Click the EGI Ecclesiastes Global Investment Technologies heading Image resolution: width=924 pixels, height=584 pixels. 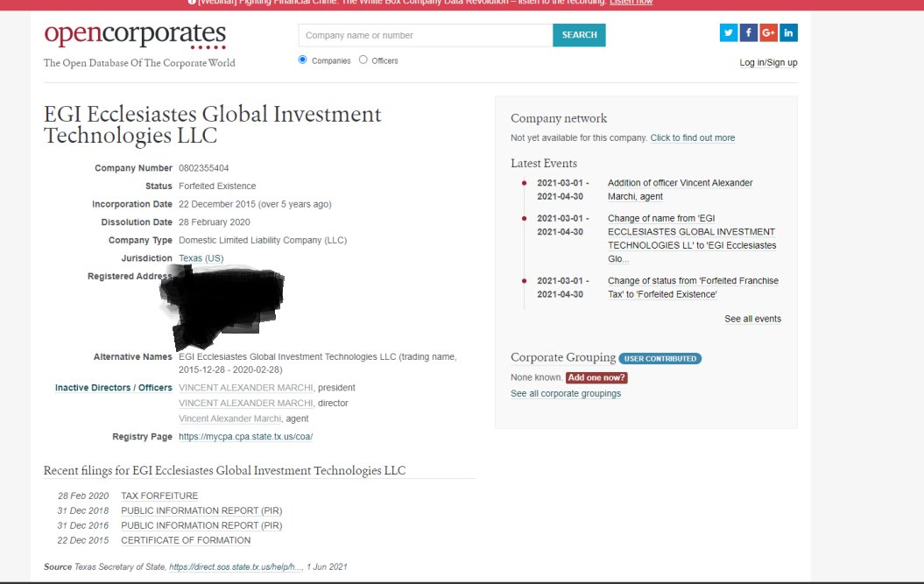213,124
